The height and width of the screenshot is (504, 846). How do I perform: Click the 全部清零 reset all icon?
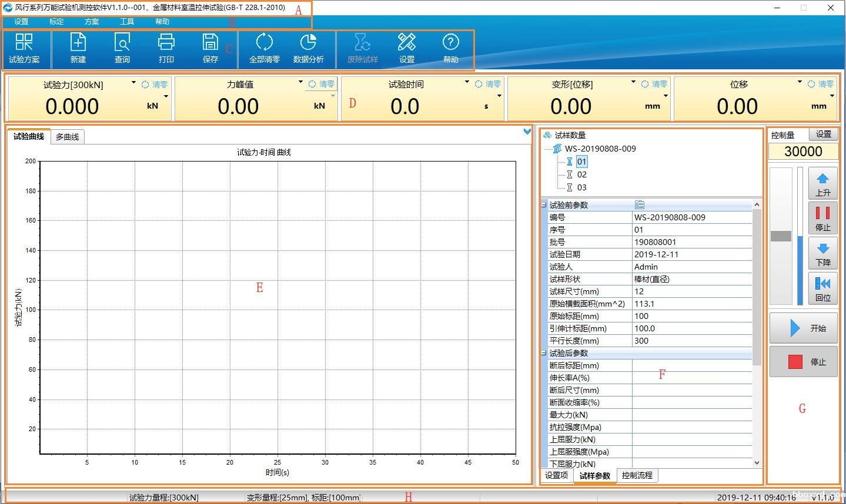click(265, 48)
